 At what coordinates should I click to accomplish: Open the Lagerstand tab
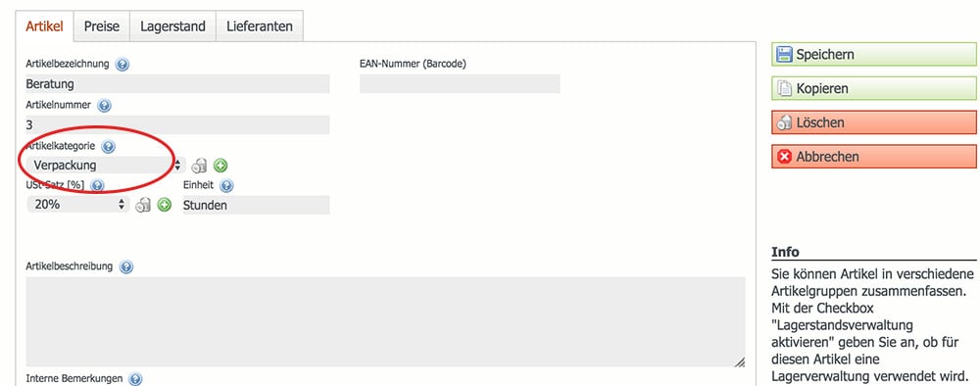click(x=173, y=26)
